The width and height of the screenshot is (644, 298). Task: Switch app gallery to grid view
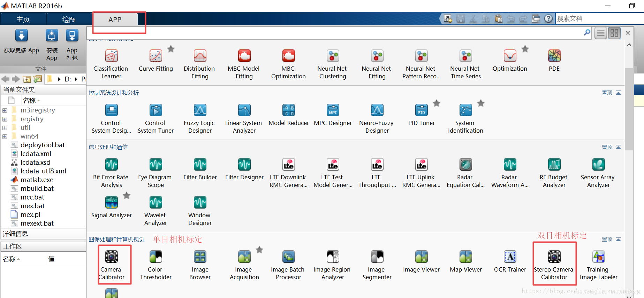[614, 33]
